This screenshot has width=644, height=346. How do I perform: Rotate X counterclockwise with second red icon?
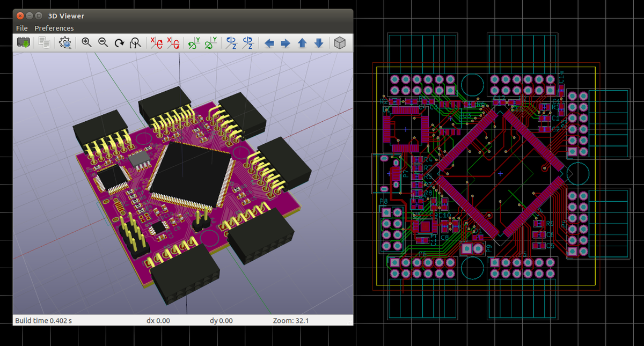pos(173,43)
